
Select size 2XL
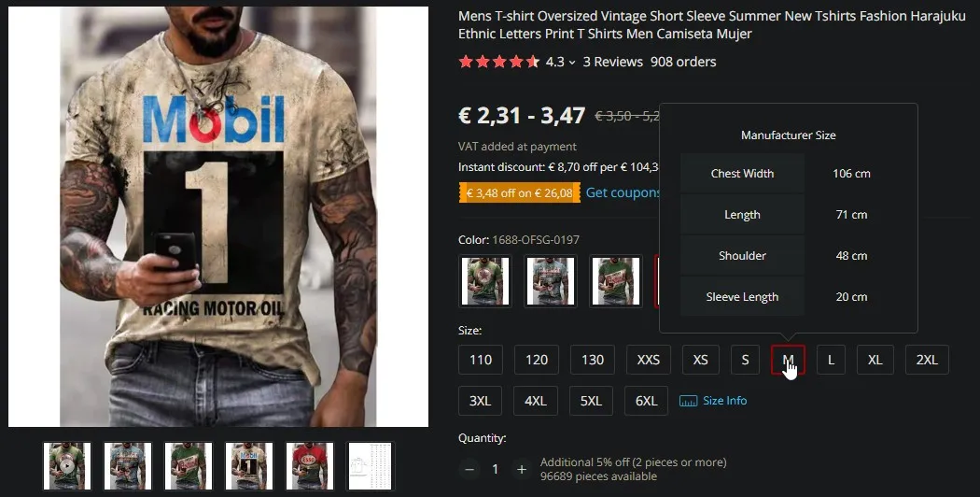click(x=927, y=360)
